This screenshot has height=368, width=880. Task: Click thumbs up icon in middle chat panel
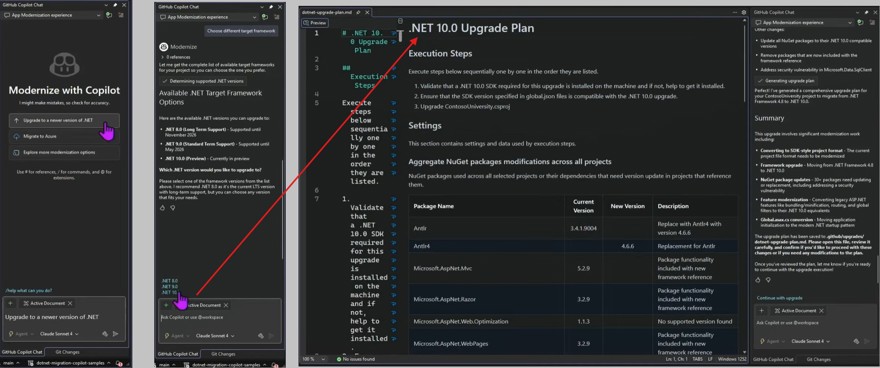163,208
